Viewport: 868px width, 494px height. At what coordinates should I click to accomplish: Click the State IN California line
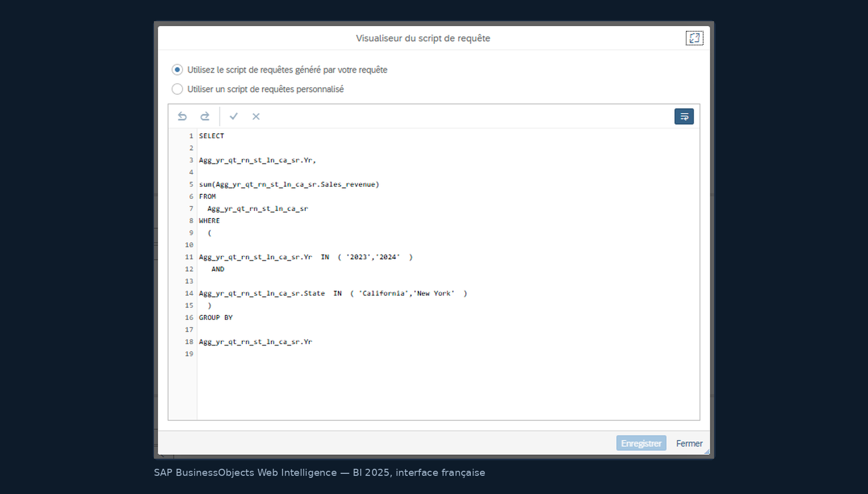(333, 293)
